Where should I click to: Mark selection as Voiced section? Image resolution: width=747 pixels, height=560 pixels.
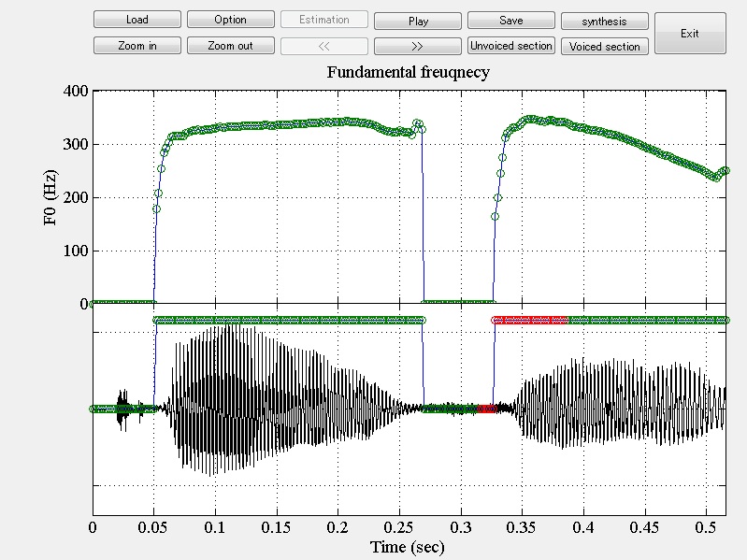[605, 46]
